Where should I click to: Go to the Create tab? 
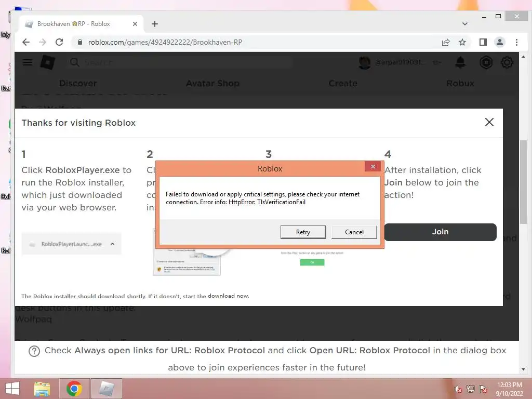point(343,83)
